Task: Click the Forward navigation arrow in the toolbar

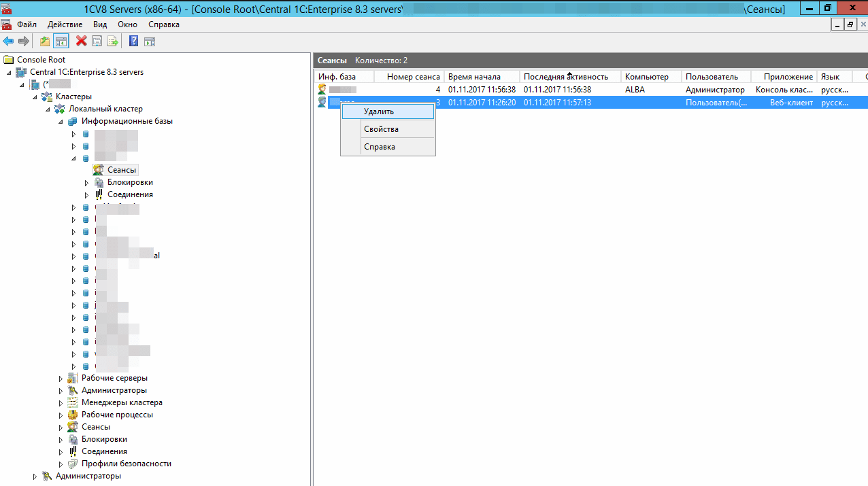Action: tap(23, 41)
